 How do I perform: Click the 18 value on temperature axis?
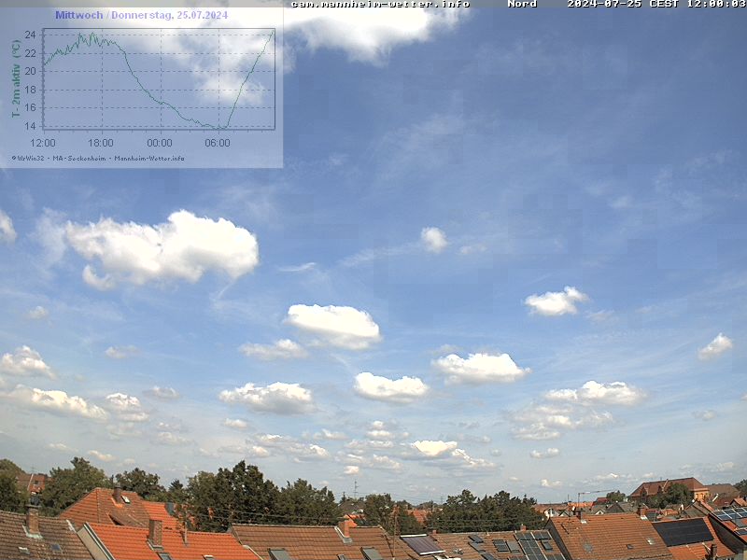30,90
